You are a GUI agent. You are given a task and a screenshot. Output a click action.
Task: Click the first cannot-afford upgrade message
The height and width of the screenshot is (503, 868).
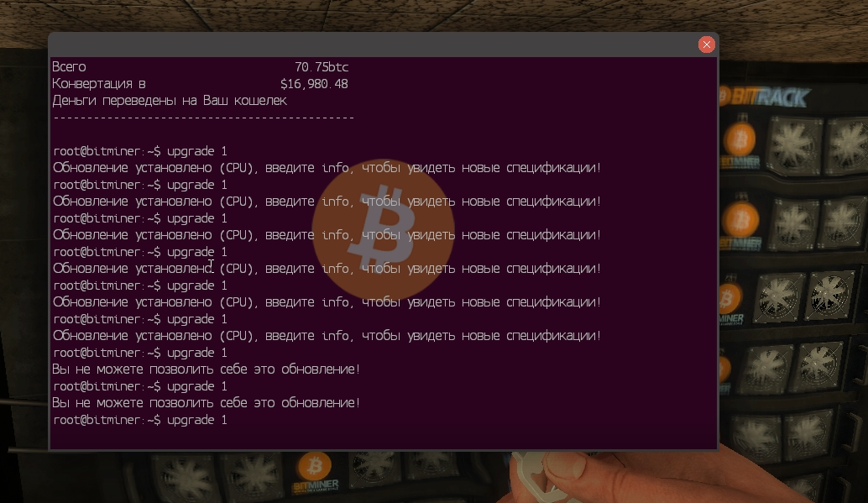tap(206, 369)
